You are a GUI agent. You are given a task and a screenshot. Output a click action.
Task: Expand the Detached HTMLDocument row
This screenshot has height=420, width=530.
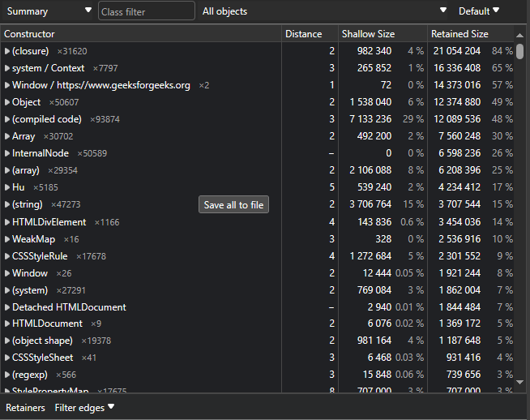[7, 307]
